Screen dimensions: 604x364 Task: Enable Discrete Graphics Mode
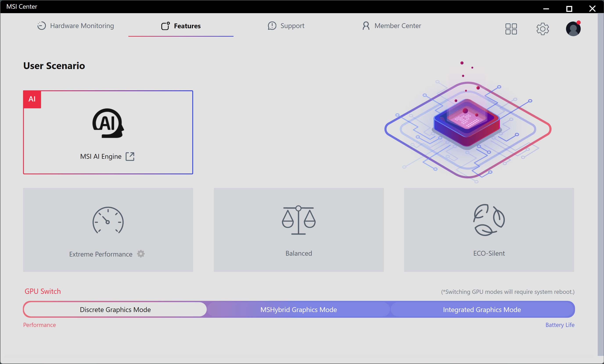pos(115,309)
